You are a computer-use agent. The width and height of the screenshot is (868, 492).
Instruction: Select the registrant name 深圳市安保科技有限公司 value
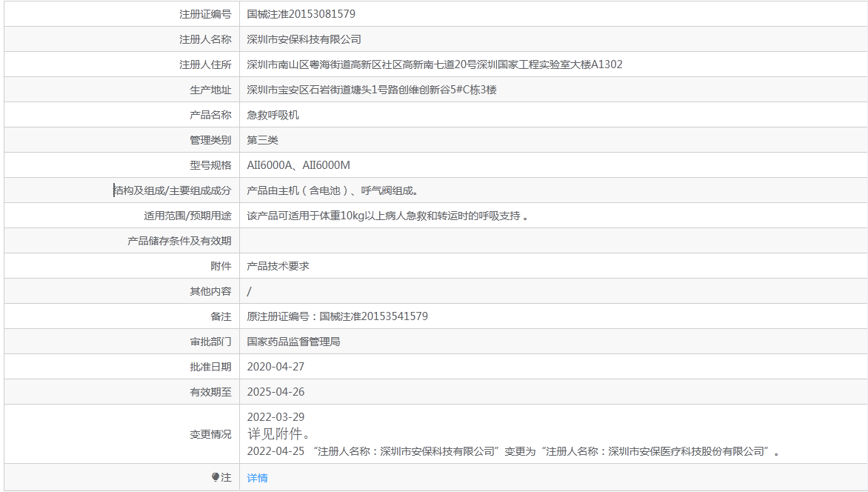point(304,39)
